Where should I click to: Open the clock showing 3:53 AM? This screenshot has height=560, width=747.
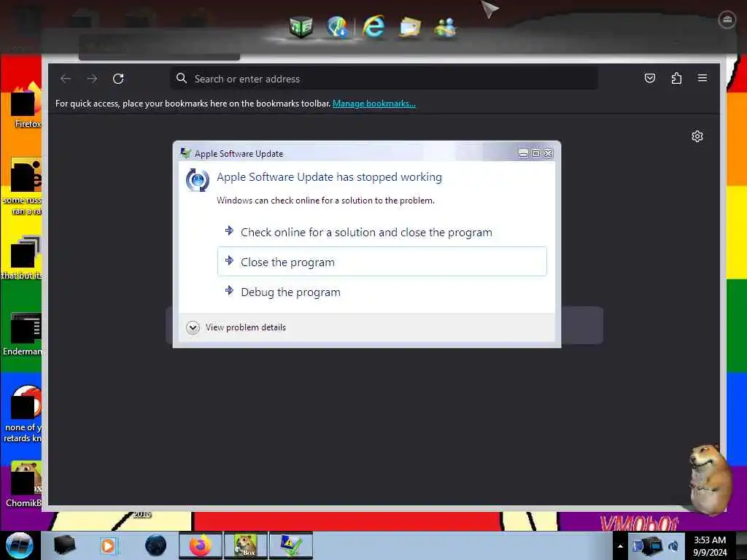pos(710,546)
